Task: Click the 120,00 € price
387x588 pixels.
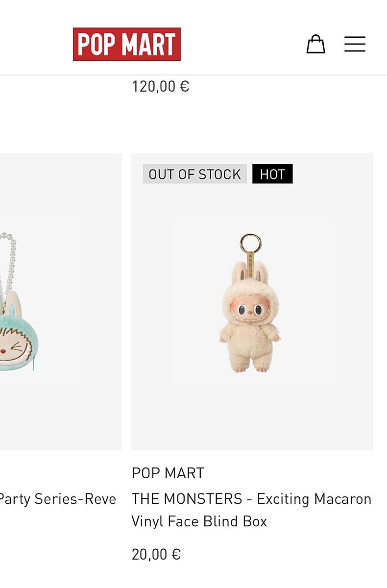Action: tap(160, 86)
